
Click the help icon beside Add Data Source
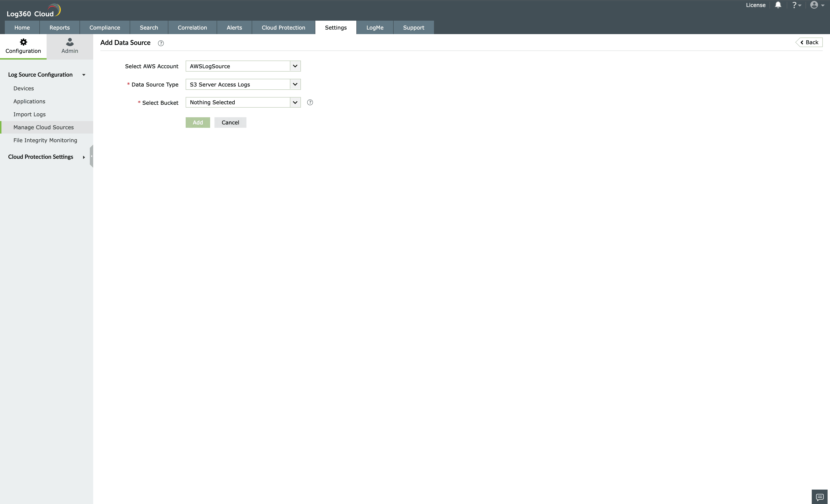[x=161, y=43]
